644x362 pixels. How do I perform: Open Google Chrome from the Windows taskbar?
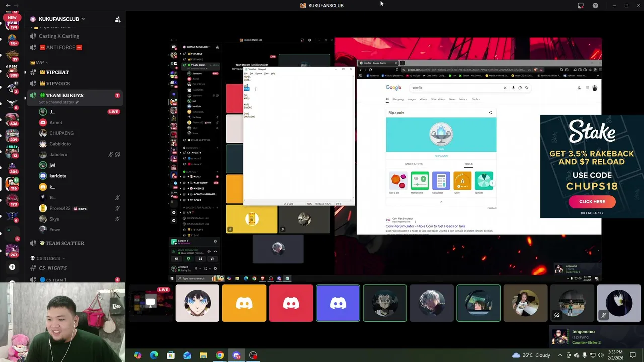pyautogui.click(x=220, y=355)
